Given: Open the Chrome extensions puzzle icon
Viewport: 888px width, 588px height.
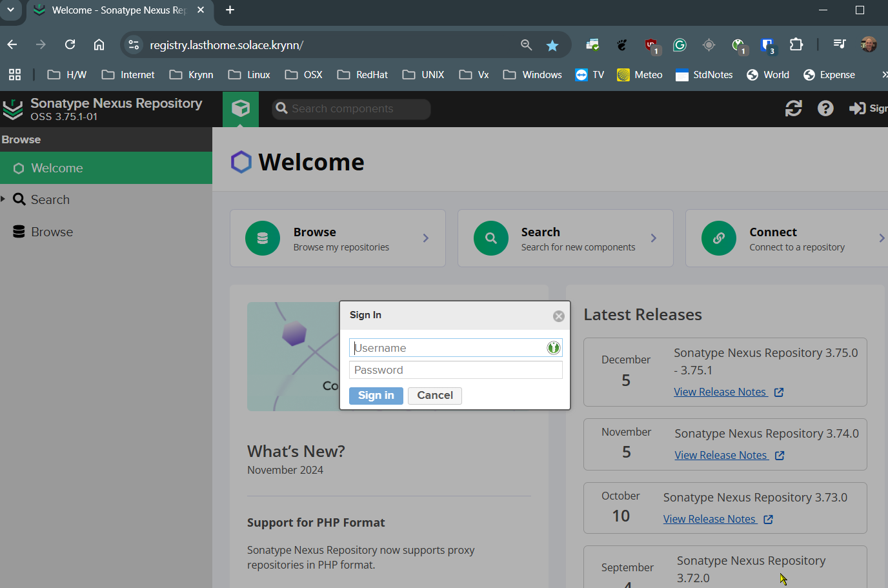Looking at the screenshot, I should tap(796, 45).
